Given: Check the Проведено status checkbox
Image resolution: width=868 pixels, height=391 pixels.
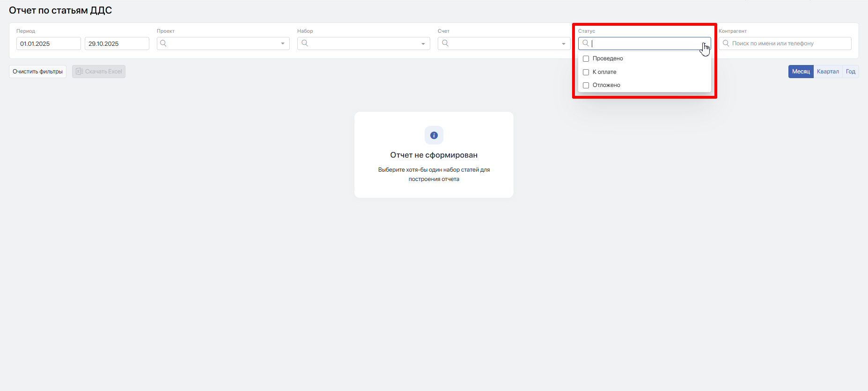Looking at the screenshot, I should tap(586, 59).
